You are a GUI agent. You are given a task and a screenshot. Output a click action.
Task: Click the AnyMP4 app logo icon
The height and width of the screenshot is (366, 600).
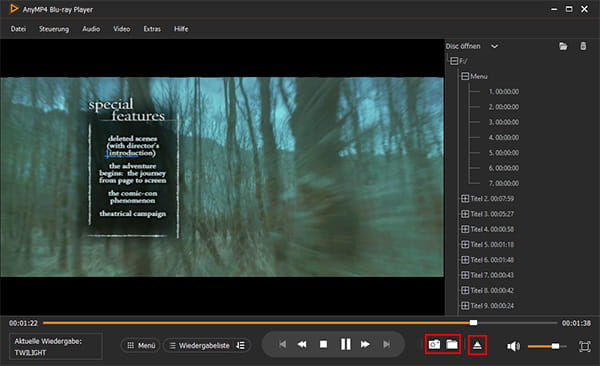coord(14,9)
